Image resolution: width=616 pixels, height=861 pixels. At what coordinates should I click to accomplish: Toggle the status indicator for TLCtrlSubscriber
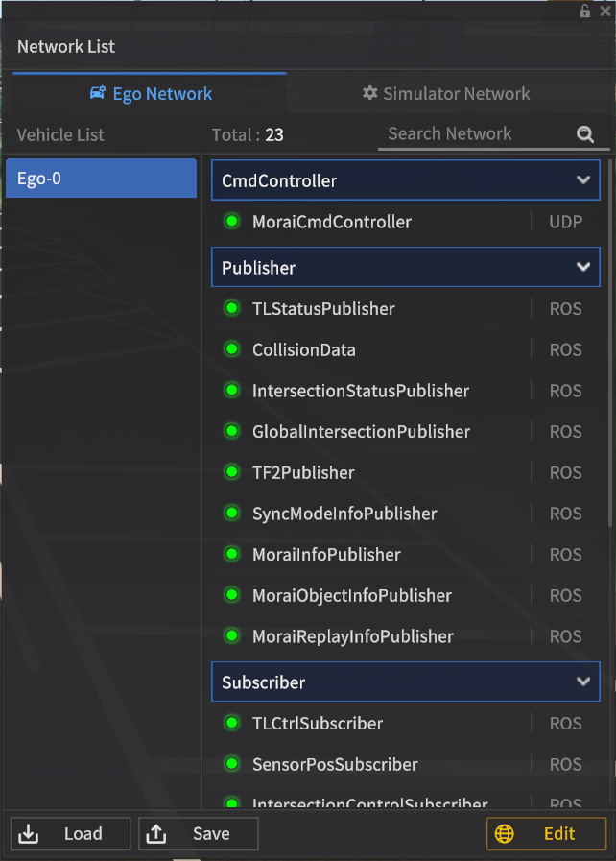(230, 723)
